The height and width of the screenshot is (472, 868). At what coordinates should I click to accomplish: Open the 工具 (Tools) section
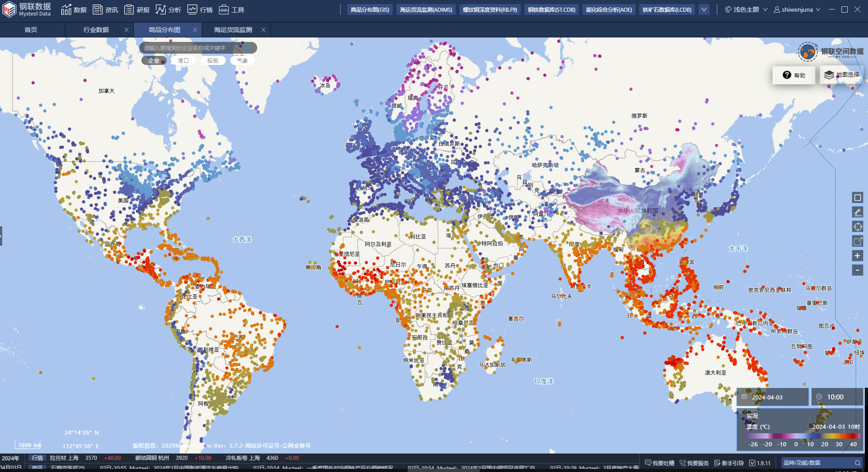pyautogui.click(x=232, y=9)
